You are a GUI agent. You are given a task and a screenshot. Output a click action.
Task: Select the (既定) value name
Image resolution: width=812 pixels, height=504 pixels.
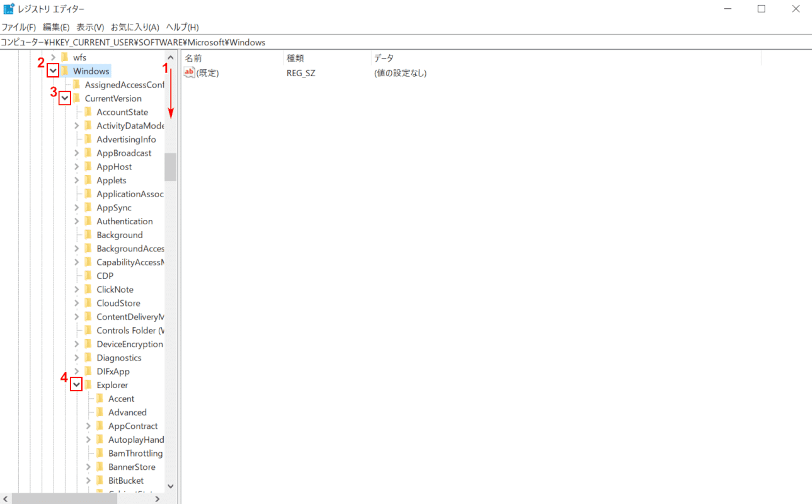[x=208, y=73]
